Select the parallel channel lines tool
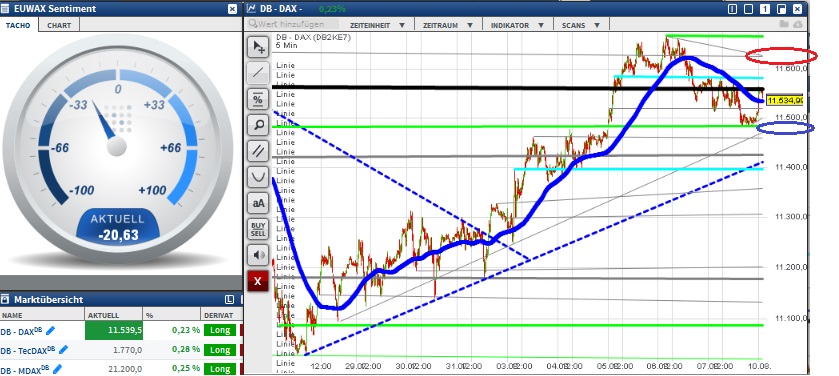Viewport: 839px width, 376px height. tap(258, 151)
